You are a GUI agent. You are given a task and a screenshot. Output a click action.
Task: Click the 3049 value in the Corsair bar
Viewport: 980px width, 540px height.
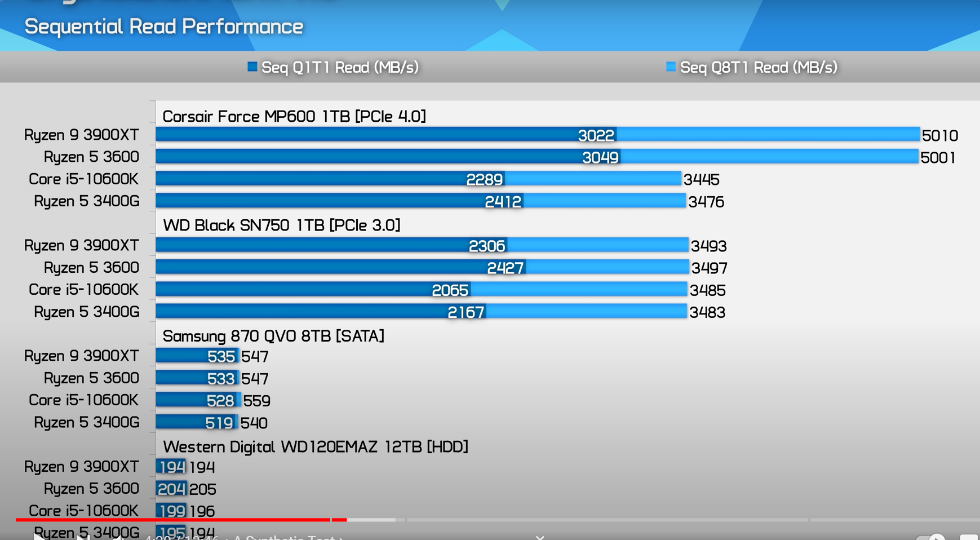pos(600,157)
